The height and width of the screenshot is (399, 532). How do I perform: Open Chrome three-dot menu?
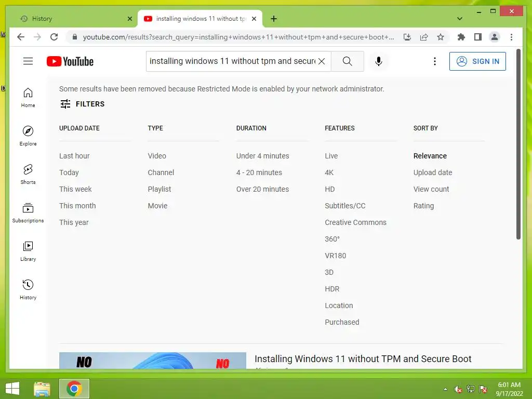(x=511, y=37)
